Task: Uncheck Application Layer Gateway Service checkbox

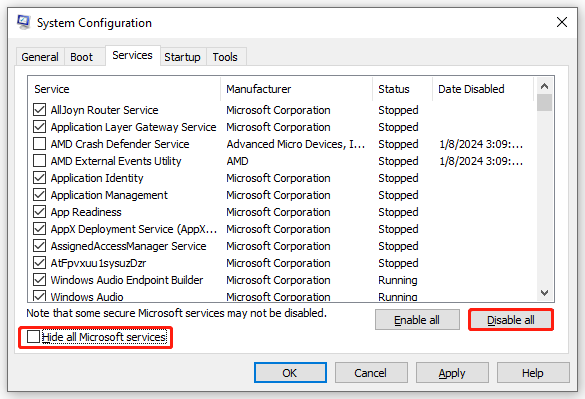Action: point(40,127)
